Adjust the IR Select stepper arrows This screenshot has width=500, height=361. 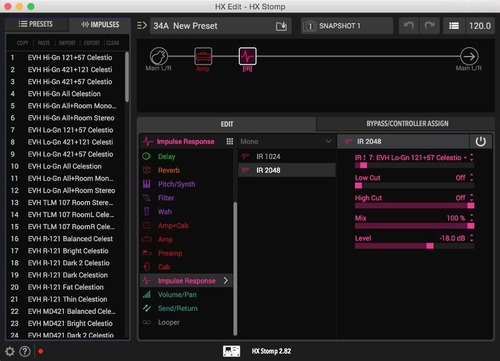[x=472, y=157]
